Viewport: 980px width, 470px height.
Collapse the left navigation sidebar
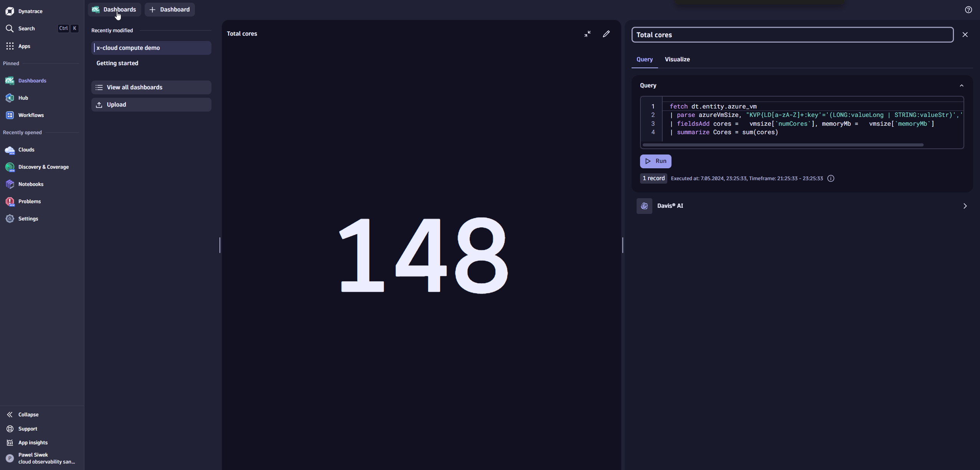click(x=28, y=415)
